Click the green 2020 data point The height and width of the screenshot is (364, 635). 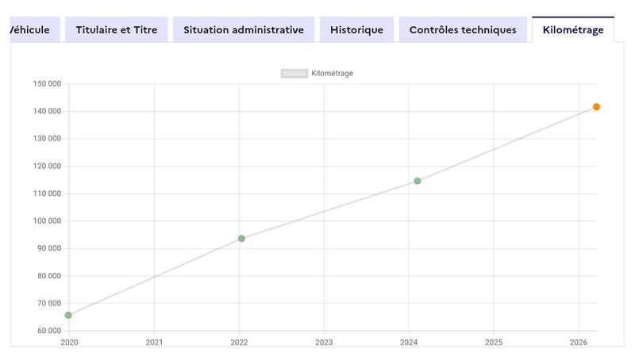tap(68, 315)
